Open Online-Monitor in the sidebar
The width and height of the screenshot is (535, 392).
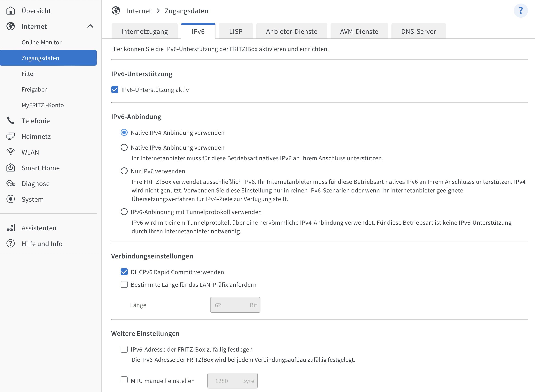point(41,42)
